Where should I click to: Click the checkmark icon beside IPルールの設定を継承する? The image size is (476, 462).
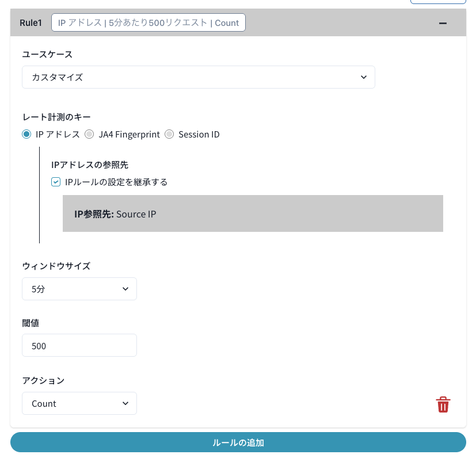click(56, 182)
